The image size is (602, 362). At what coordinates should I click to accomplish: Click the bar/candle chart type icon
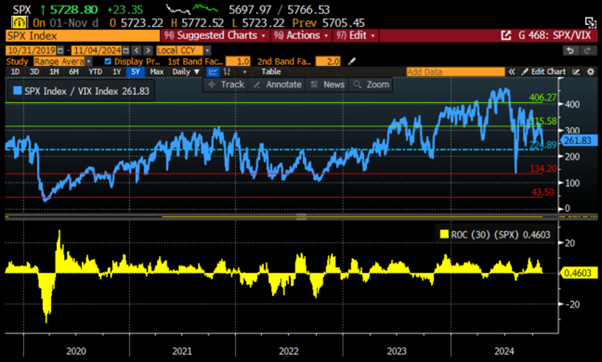(227, 72)
